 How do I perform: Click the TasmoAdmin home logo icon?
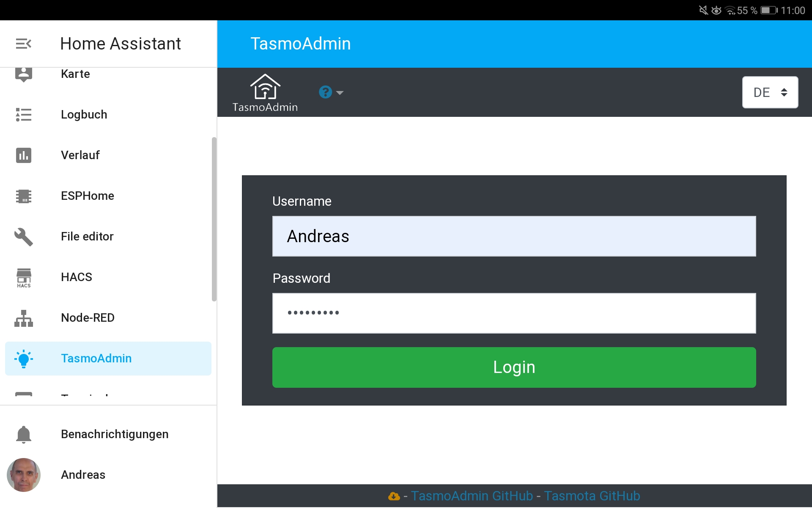pyautogui.click(x=265, y=87)
